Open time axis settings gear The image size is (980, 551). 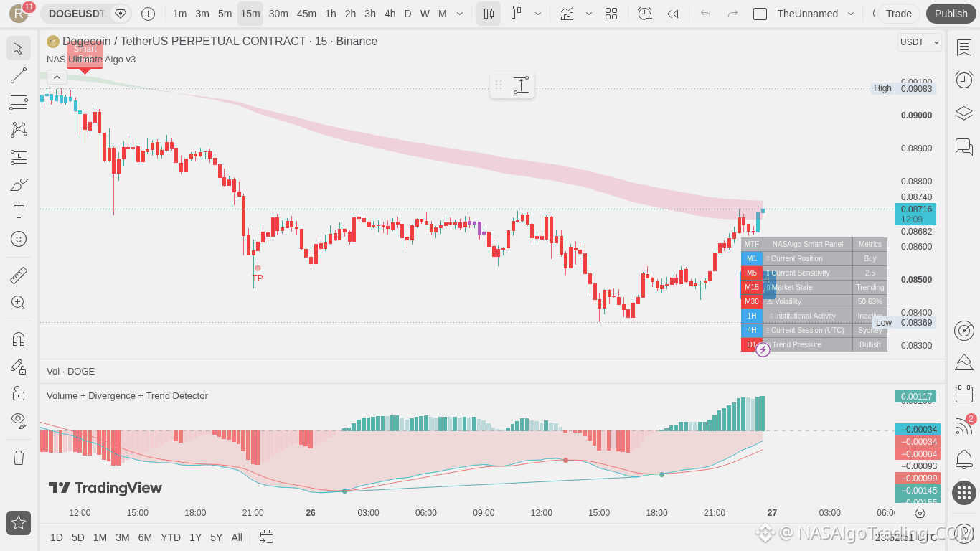coord(920,513)
